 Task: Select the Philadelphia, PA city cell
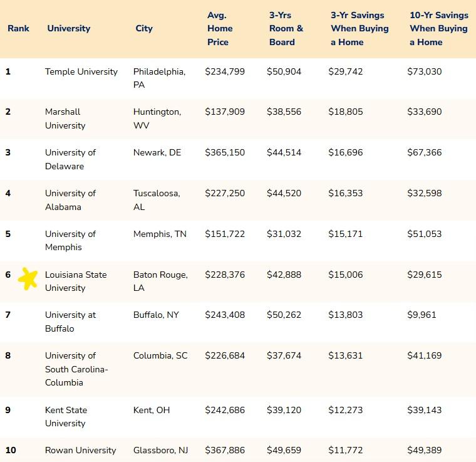tap(159, 78)
